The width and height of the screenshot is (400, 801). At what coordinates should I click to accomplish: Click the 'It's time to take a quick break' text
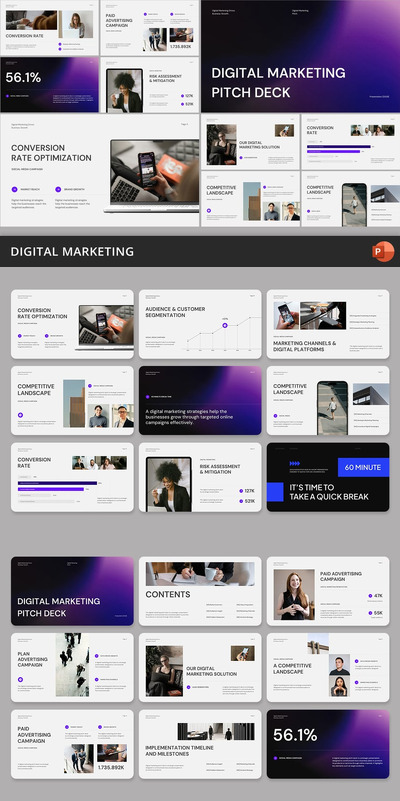[329, 492]
